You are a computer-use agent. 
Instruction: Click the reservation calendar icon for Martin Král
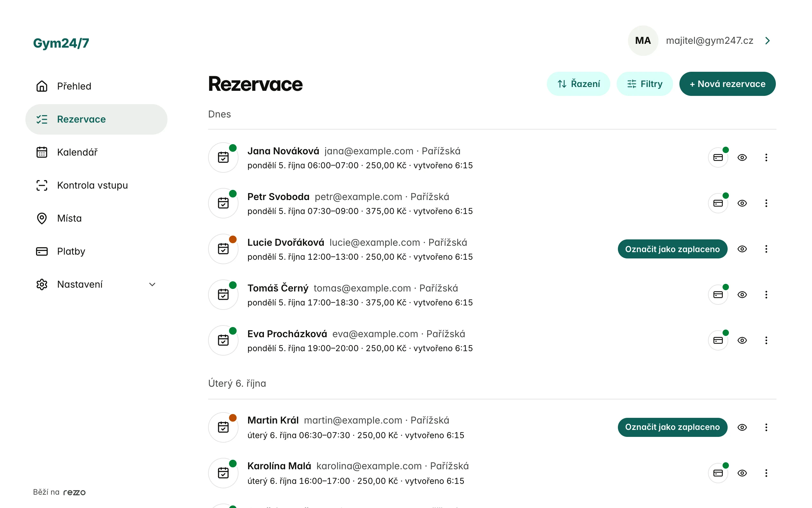[x=223, y=427]
